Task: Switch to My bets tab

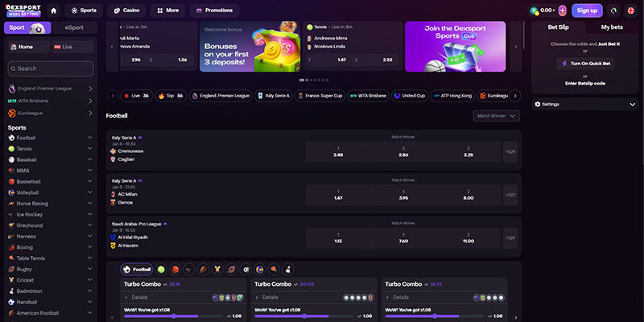Action: pos(612,27)
